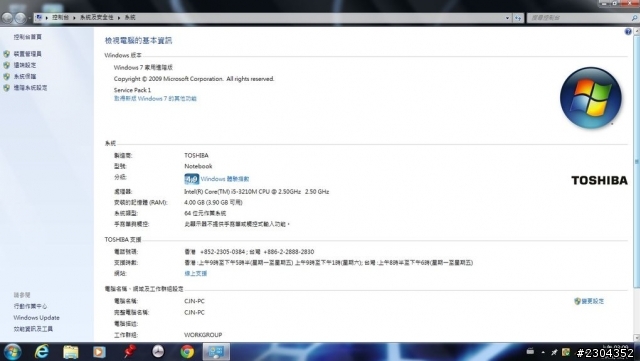Open the 效能資訊及工具 link
640x361 pixels.
pyautogui.click(x=33, y=329)
